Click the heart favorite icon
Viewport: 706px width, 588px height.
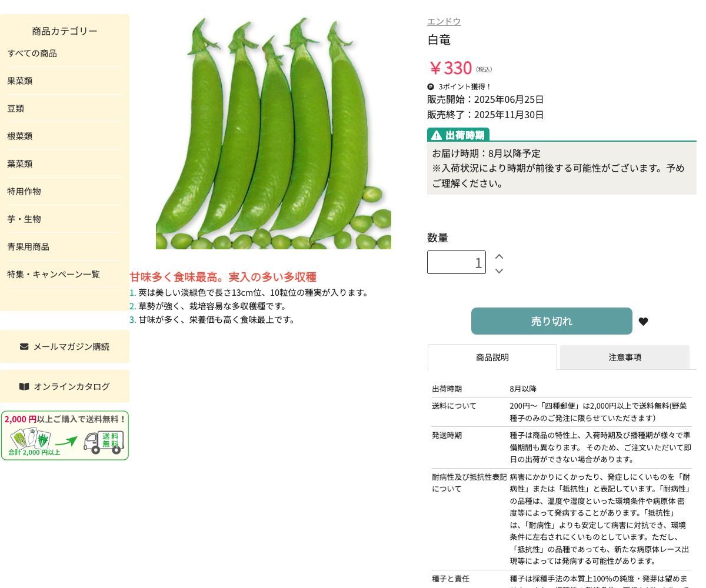[643, 322]
